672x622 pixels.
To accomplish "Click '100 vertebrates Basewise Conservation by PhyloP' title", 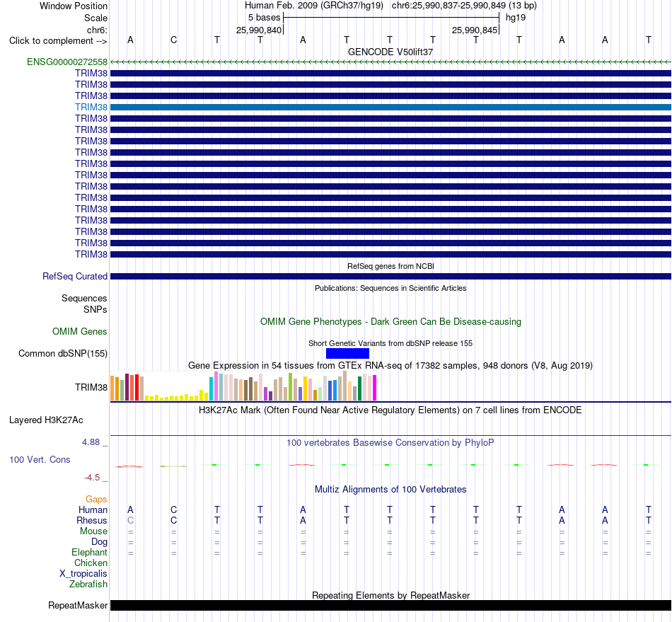I will click(390, 442).
